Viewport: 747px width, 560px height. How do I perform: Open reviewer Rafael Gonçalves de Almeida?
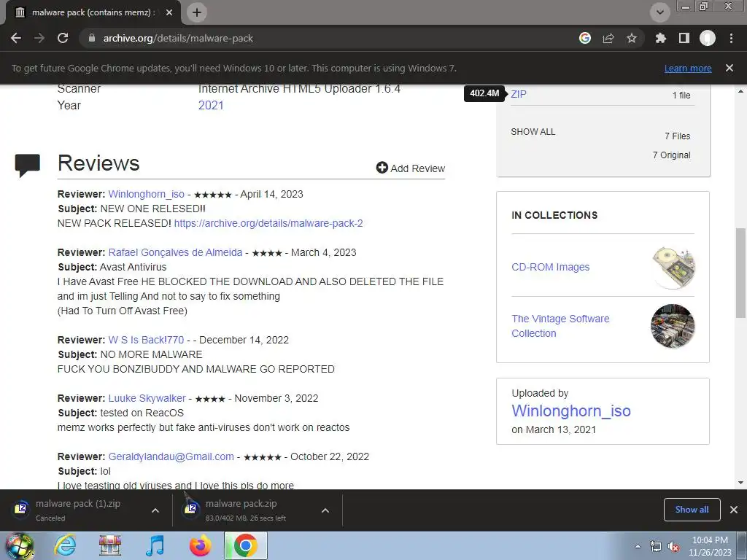pyautogui.click(x=175, y=252)
